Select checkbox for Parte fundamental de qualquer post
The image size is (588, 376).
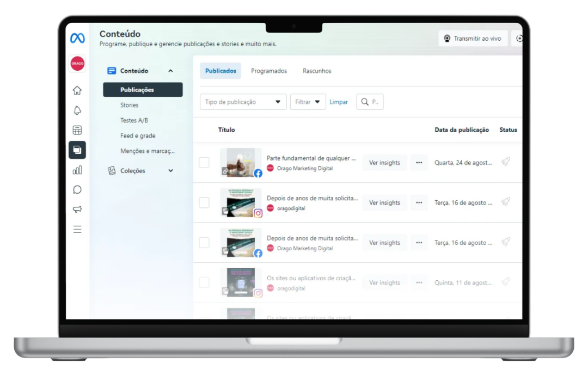click(204, 163)
